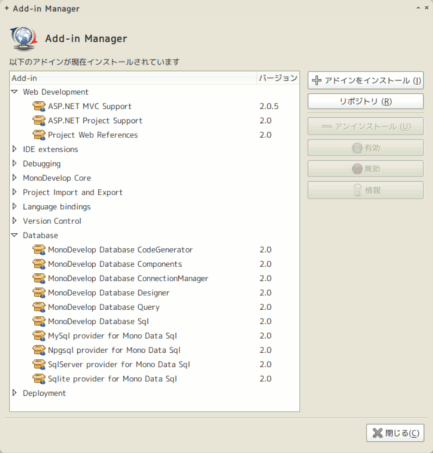The width and height of the screenshot is (433, 454).
Task: Expand the Deployment category
Action: (14, 393)
